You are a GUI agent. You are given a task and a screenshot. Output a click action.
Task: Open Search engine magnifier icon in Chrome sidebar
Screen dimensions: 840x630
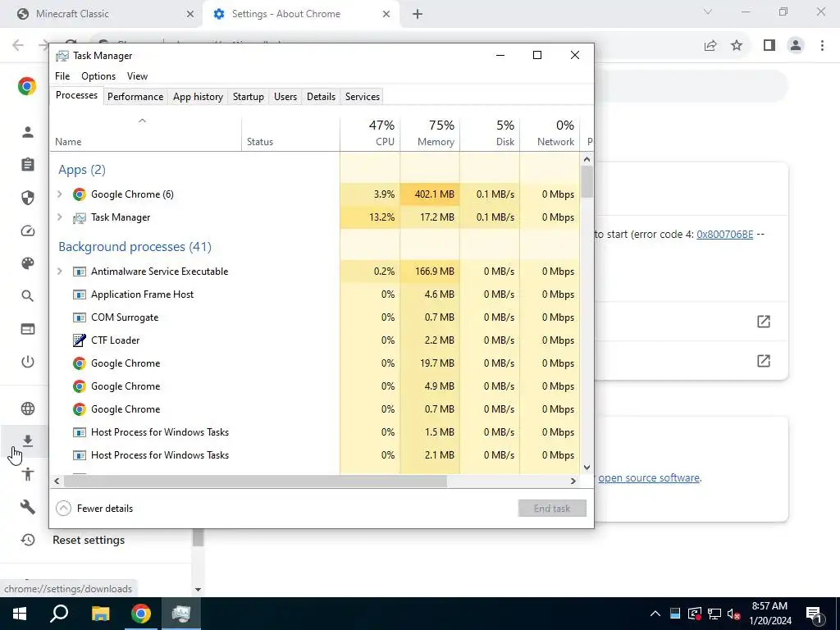click(28, 295)
